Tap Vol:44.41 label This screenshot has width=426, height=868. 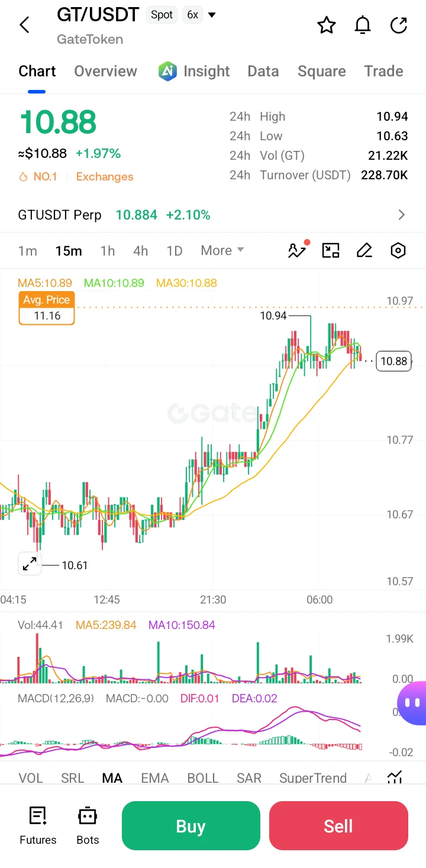40,625
